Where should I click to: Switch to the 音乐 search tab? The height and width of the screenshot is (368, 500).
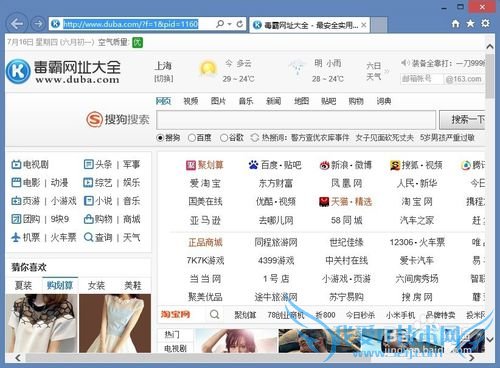click(x=246, y=101)
